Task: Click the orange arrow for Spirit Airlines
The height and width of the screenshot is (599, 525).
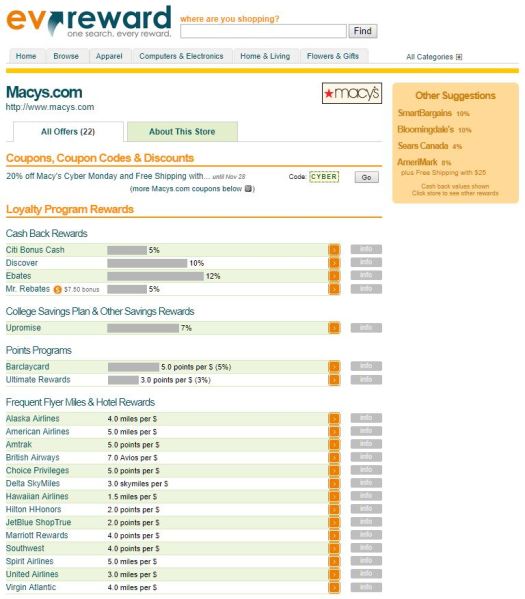Action: click(334, 562)
